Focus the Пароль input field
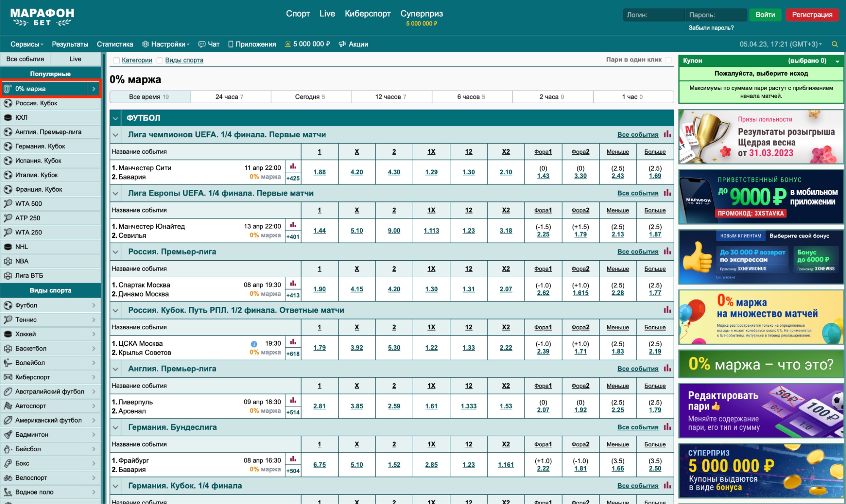This screenshot has height=504, width=846. coord(716,15)
